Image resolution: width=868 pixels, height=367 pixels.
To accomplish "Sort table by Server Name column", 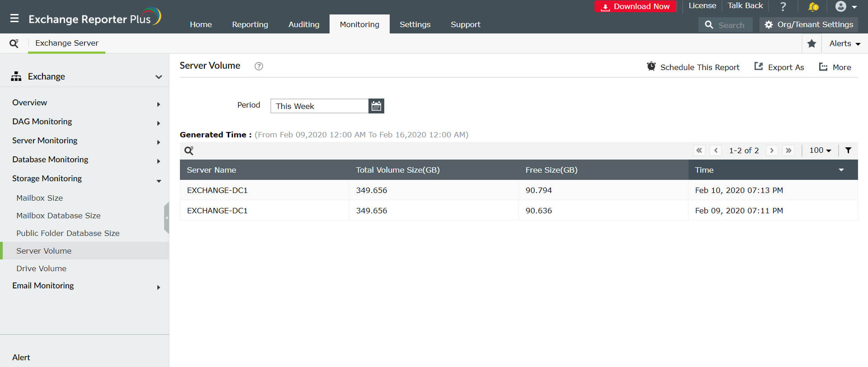I will pos(212,170).
